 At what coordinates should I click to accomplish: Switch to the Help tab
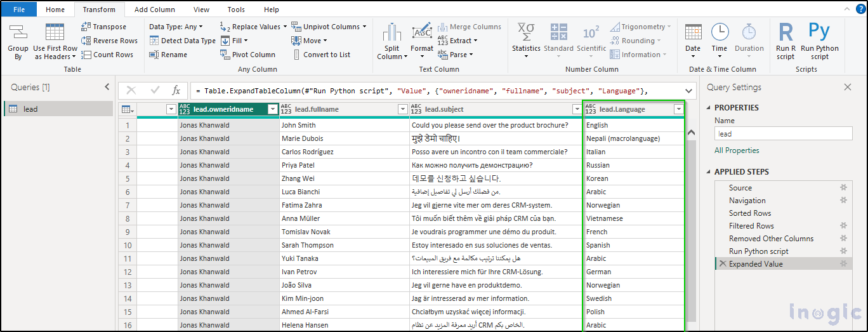click(271, 10)
